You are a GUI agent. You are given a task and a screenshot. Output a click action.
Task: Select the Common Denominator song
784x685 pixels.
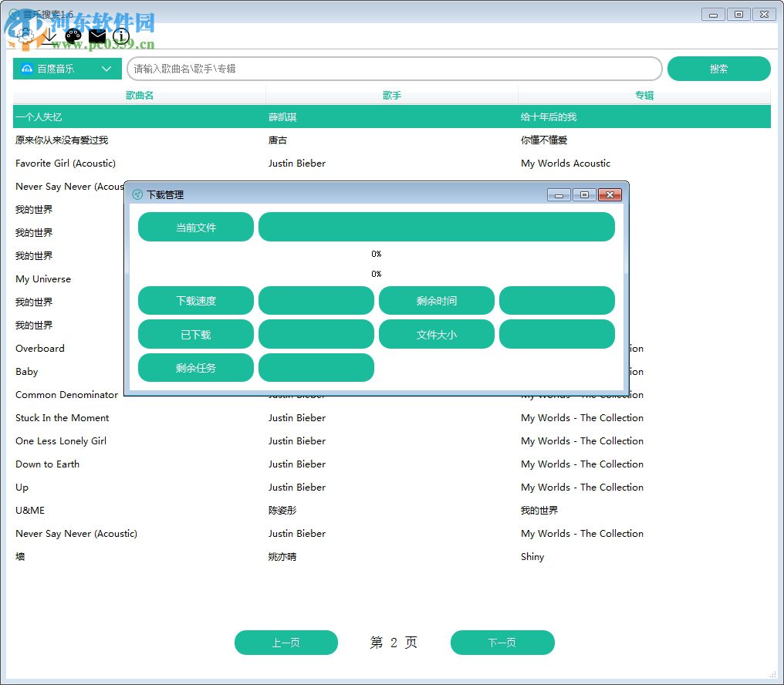(x=66, y=394)
